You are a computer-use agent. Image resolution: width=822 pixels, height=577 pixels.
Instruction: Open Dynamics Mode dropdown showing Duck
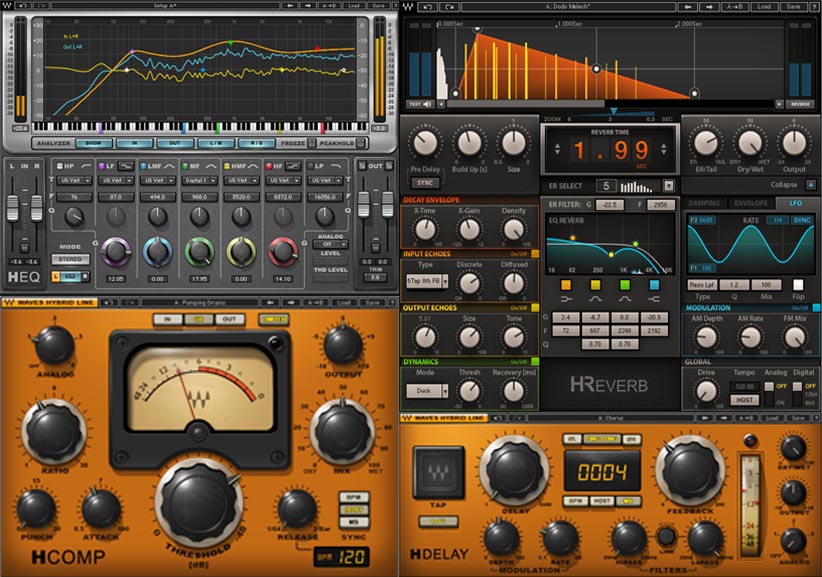pyautogui.click(x=427, y=390)
